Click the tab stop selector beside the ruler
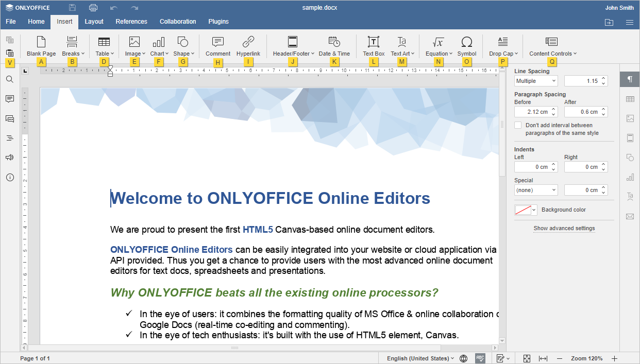Screen dimensions: 640x364 [x=25, y=71]
